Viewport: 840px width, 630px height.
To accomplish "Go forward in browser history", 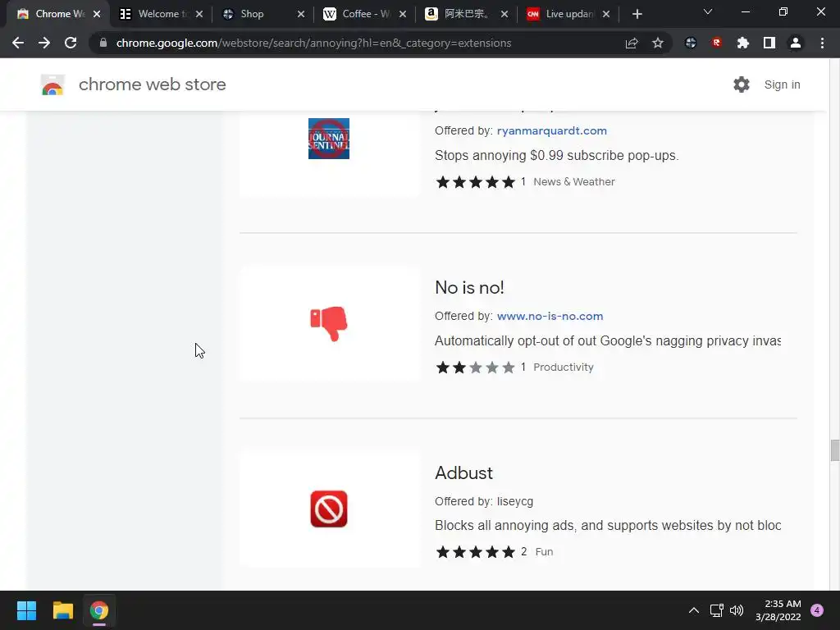I will pos(44,43).
